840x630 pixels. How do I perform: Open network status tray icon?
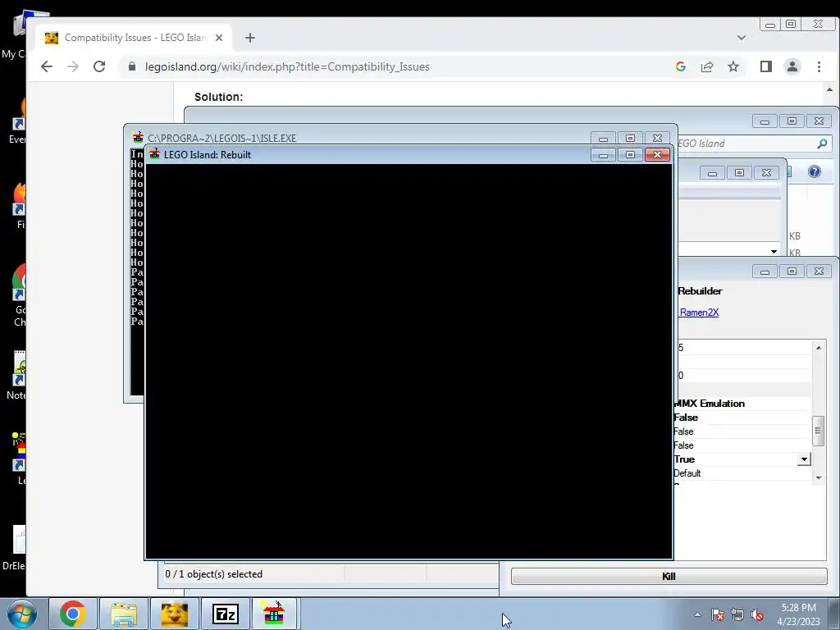(x=737, y=614)
